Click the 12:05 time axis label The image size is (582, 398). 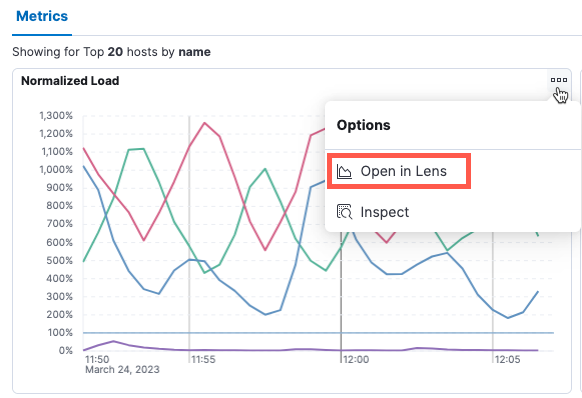coord(507,359)
